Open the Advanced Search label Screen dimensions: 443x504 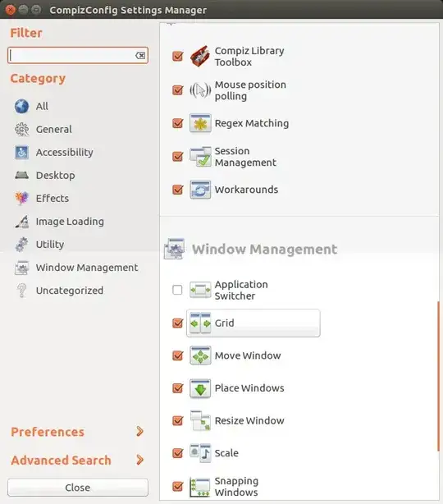(x=61, y=460)
